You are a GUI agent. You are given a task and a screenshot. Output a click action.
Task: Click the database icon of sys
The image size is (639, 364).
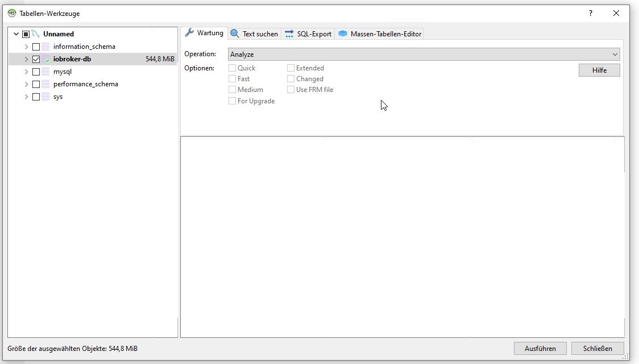45,97
